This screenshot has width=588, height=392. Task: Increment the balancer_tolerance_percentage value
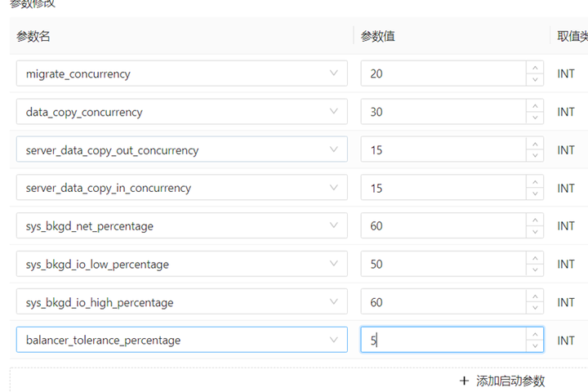[535, 334]
